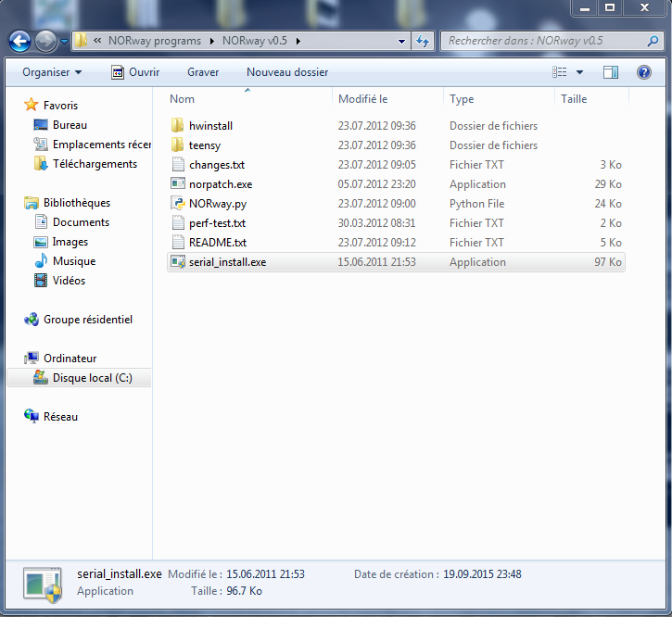The height and width of the screenshot is (617, 672).
Task: Click the serial_install.exe row icon
Action: (x=177, y=262)
